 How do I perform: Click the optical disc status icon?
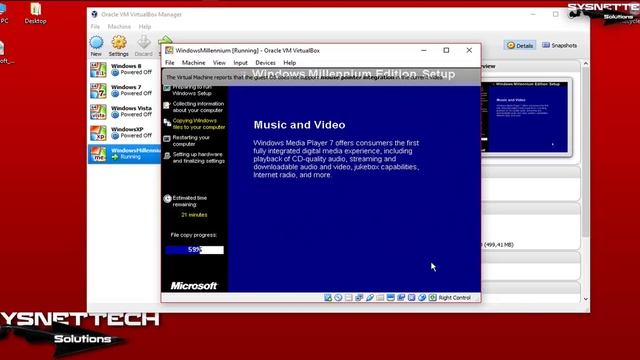[x=338, y=298]
